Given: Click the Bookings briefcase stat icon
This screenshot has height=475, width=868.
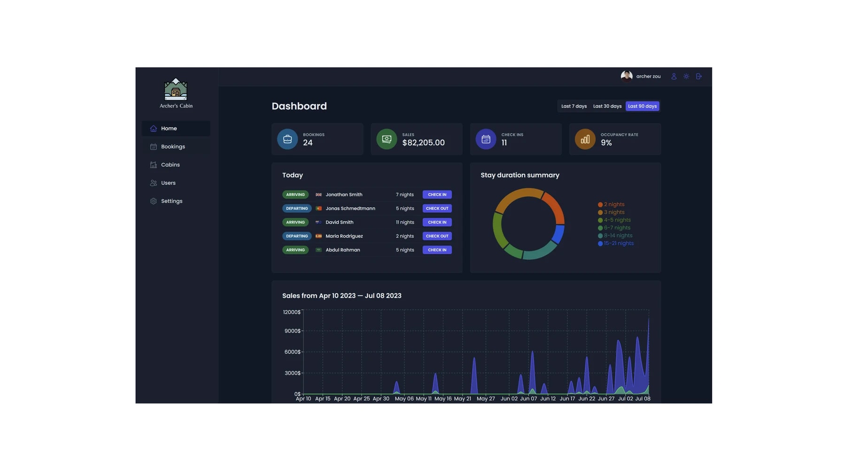Looking at the screenshot, I should click(287, 139).
